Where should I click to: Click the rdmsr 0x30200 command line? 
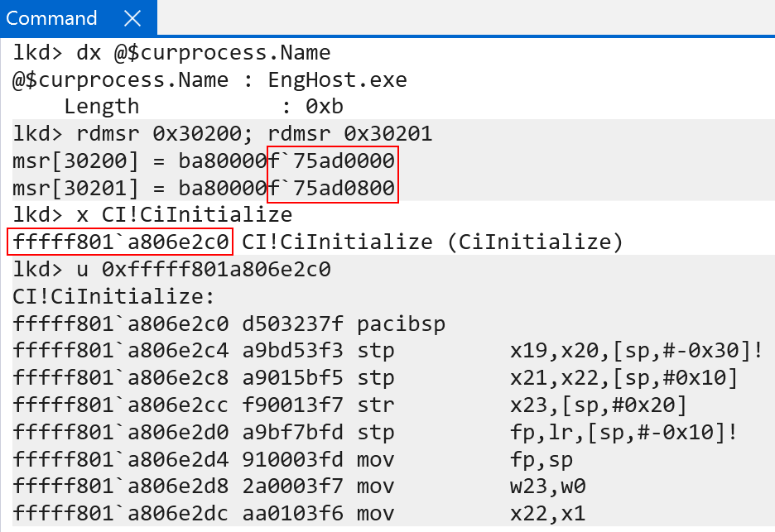pyautogui.click(x=222, y=134)
